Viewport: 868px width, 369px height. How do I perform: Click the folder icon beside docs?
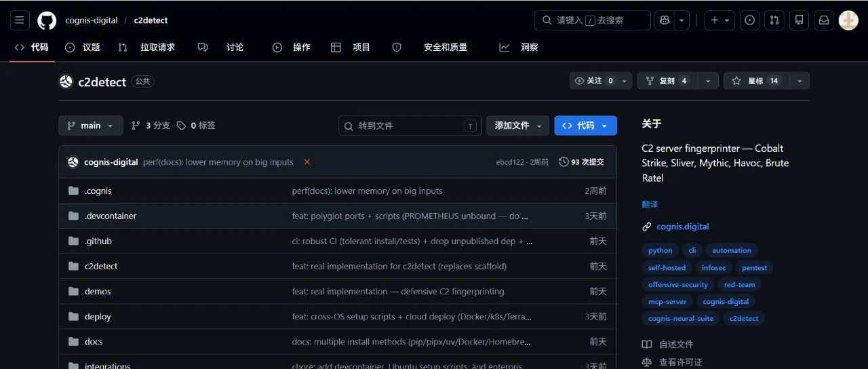[73, 342]
